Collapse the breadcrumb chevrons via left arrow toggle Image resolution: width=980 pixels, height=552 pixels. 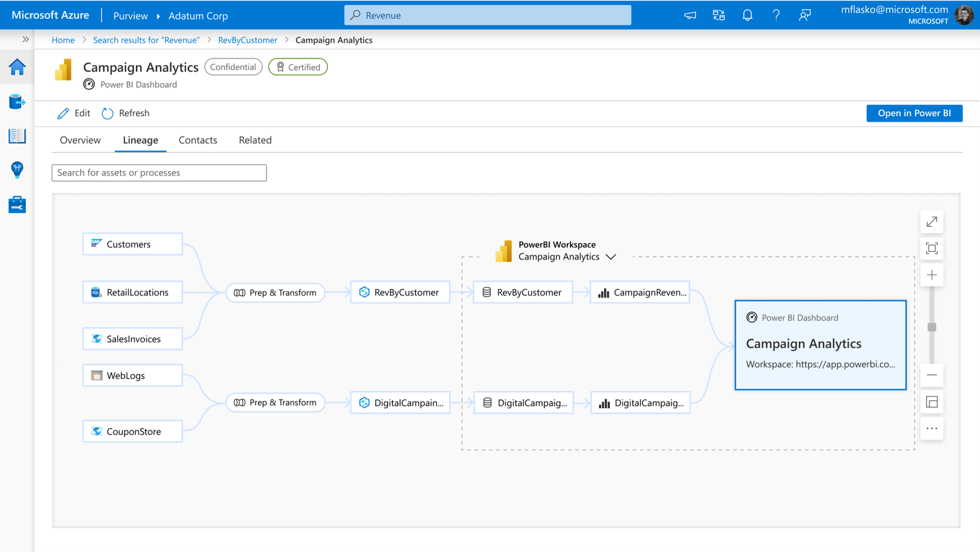tap(25, 39)
